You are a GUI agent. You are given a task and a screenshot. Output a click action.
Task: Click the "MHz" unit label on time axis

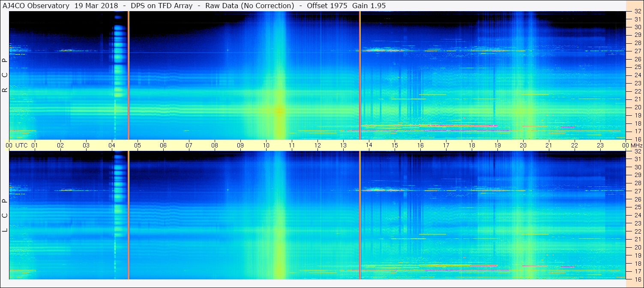pos(636,145)
